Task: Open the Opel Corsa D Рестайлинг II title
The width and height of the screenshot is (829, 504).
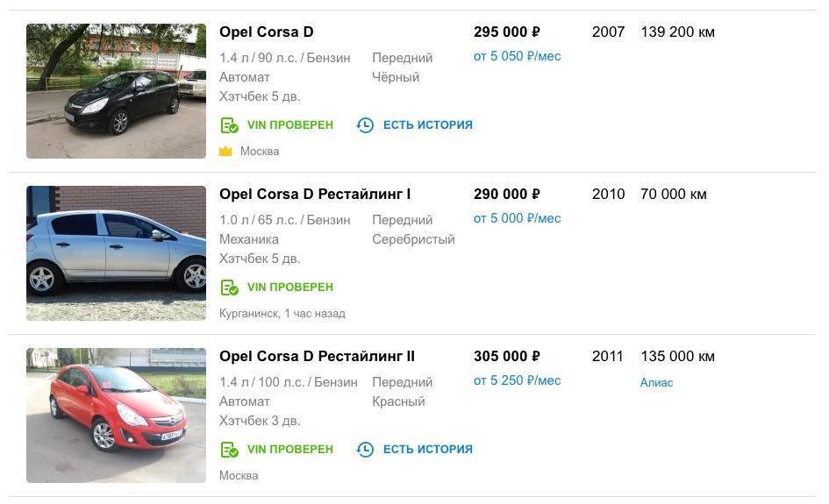Action: (317, 357)
